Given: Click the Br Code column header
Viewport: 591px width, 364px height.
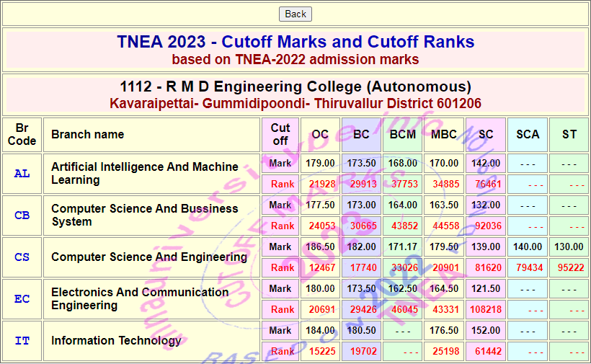Looking at the screenshot, I should pyautogui.click(x=22, y=135).
